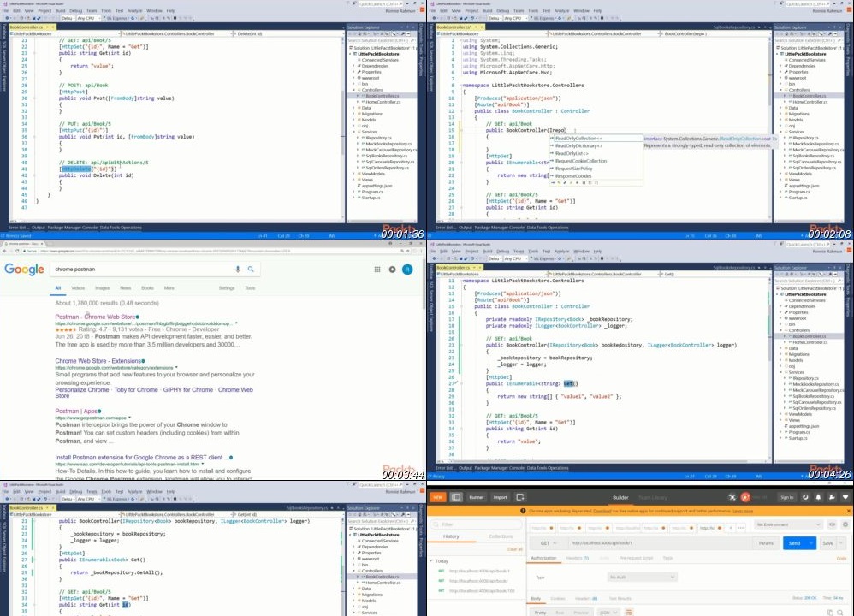The height and width of the screenshot is (616, 854).
Task: Select IReadOnlyDictionary in the IntelliSense list
Action: pos(578,146)
